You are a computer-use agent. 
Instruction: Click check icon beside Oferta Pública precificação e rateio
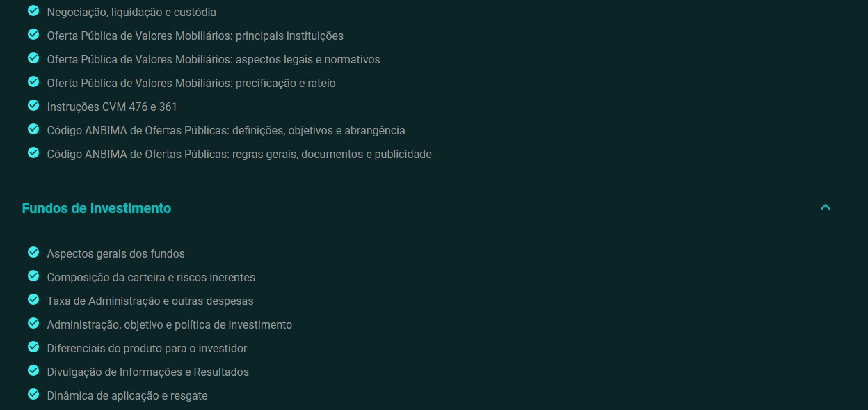(33, 82)
